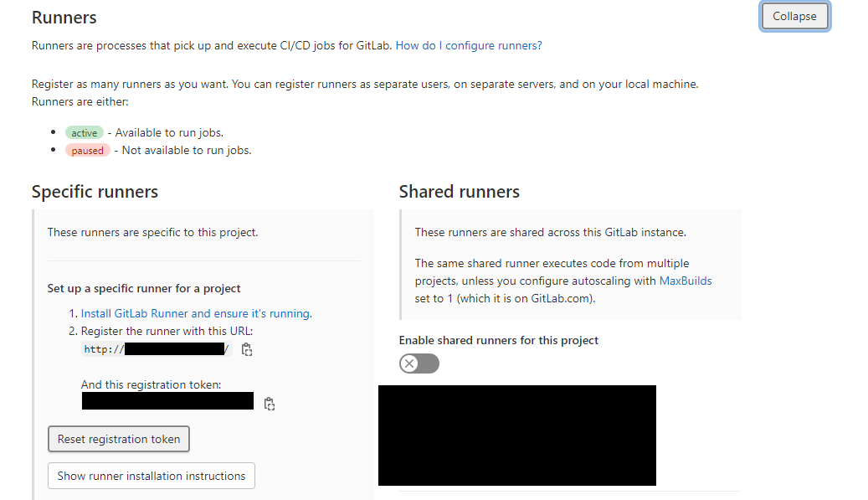Select the Shared runners section heading
This screenshot has width=868, height=500.
459,191
